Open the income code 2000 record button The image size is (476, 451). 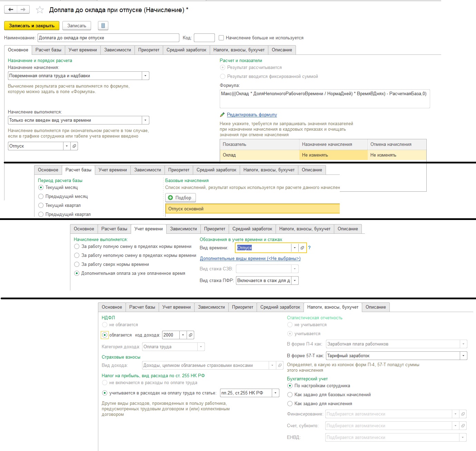click(190, 335)
